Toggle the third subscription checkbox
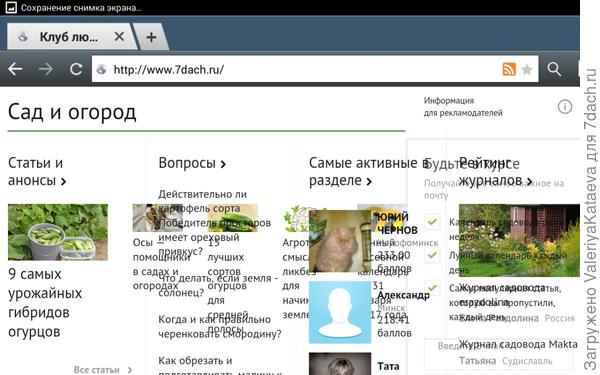This screenshot has width=600, height=375. tap(432, 288)
